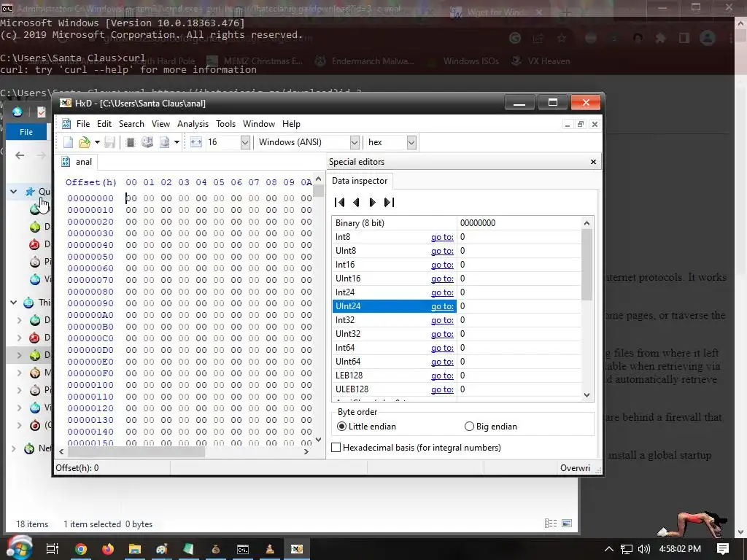Restore the inner HxD document window
Viewport: 747px width, 560px height.
(x=580, y=124)
